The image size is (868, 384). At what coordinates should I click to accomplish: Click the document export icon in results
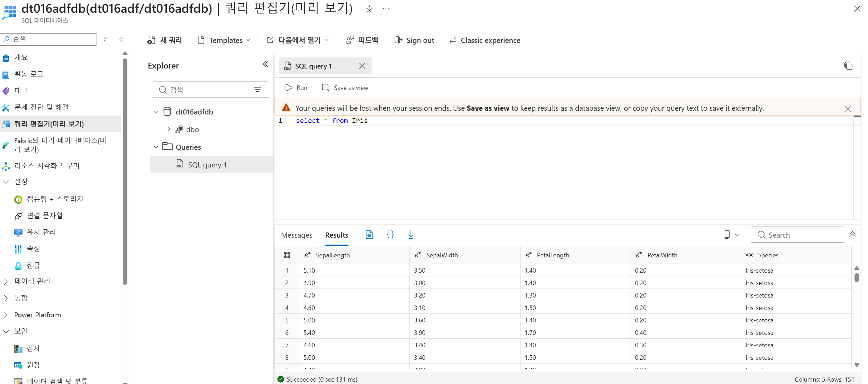[x=369, y=235]
